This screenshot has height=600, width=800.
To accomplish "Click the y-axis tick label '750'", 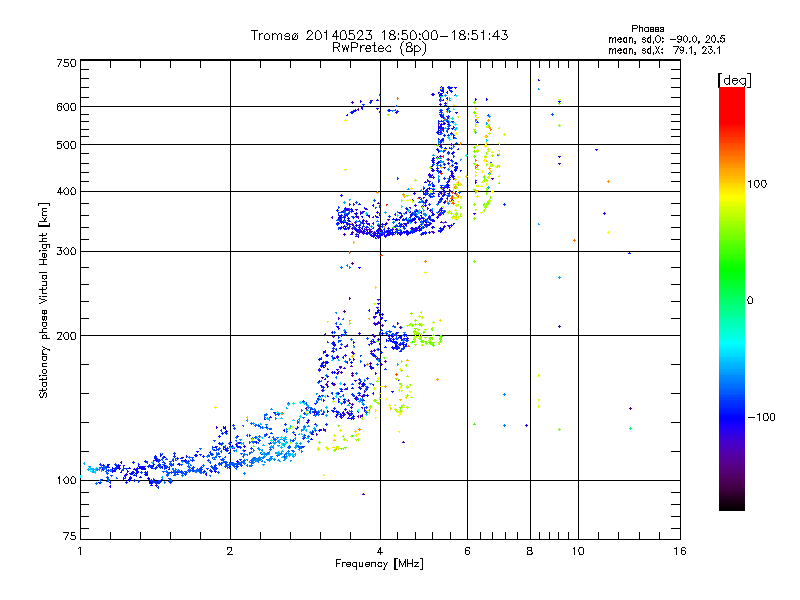I will pos(66,63).
